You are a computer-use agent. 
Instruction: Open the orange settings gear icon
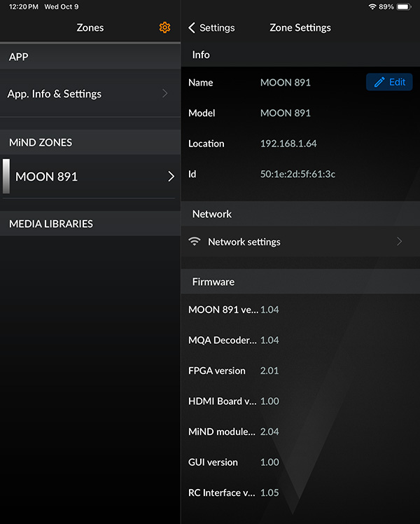(x=164, y=27)
